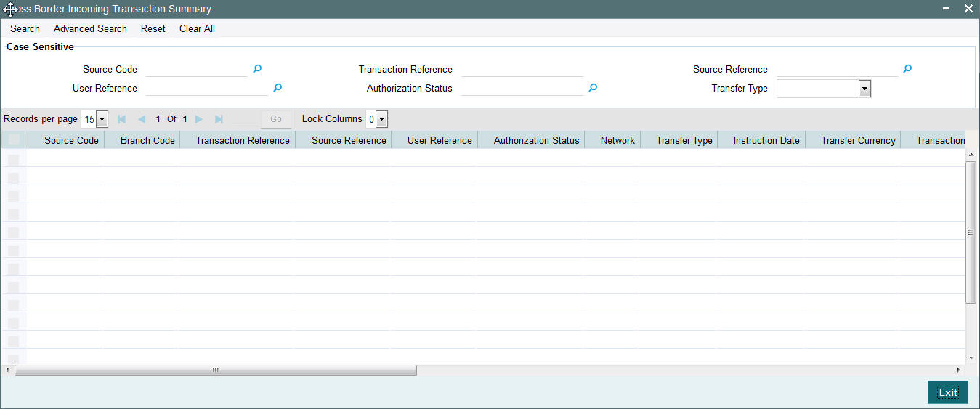Open the User Reference lookup search icon
Screen dimensions: 980x409
(278, 88)
